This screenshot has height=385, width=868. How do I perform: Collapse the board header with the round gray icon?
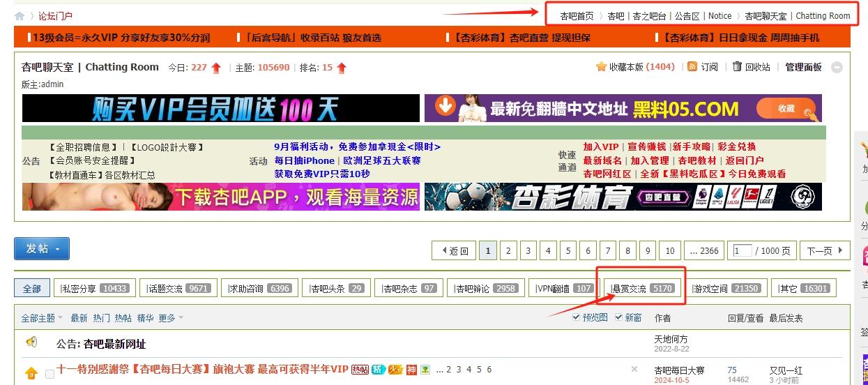[837, 68]
